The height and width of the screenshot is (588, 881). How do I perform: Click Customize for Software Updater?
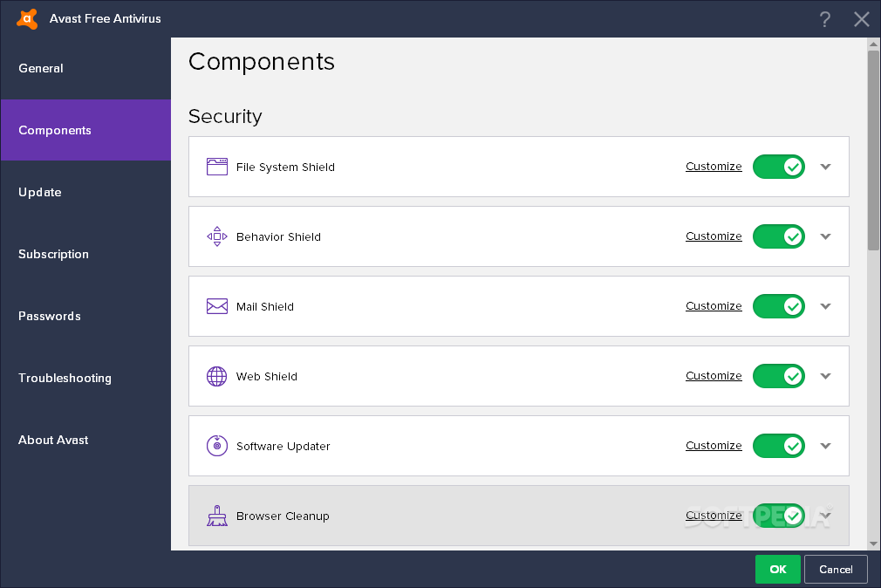point(714,445)
